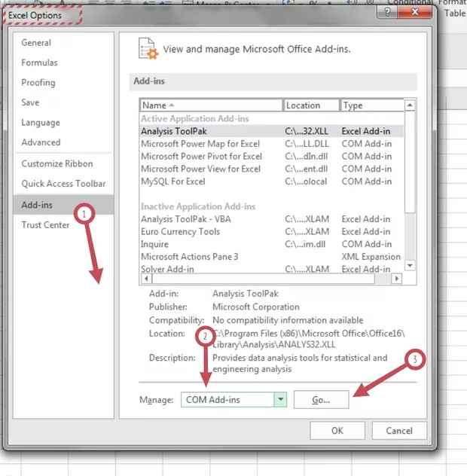Confirm with the OK button
This screenshot has width=467, height=476.
(x=337, y=431)
